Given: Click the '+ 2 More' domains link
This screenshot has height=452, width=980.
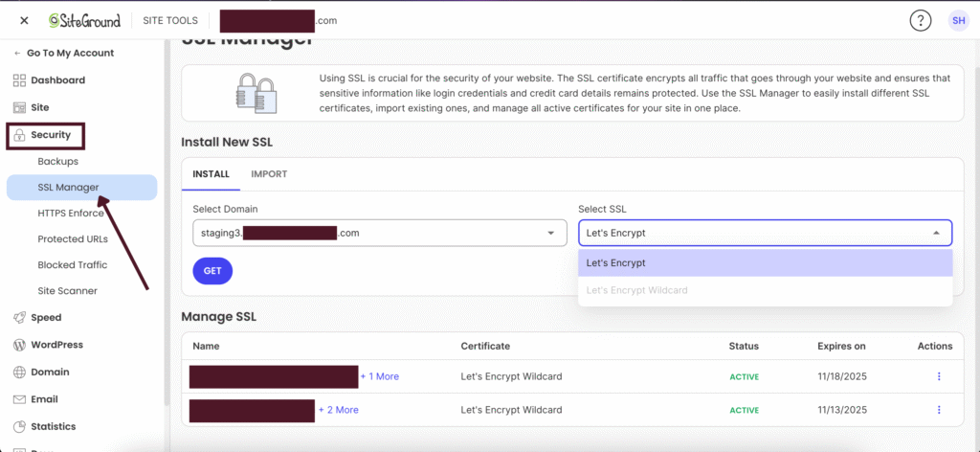Looking at the screenshot, I should pos(339,410).
